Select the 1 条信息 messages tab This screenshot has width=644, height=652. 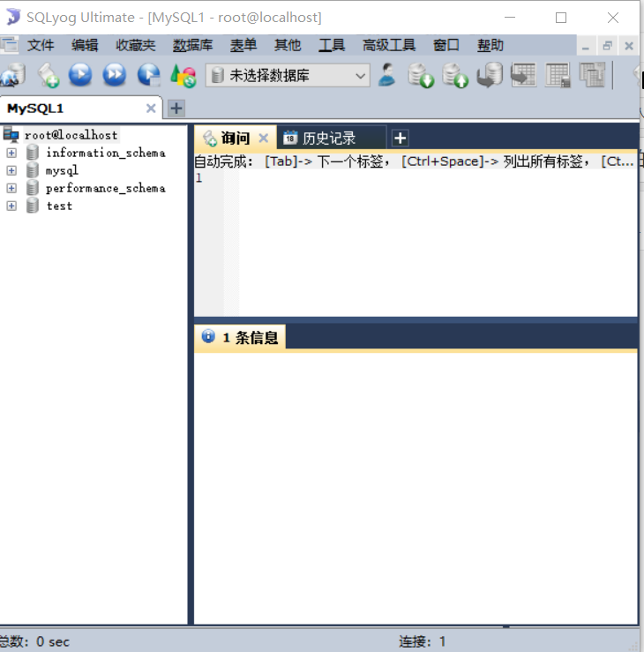240,337
